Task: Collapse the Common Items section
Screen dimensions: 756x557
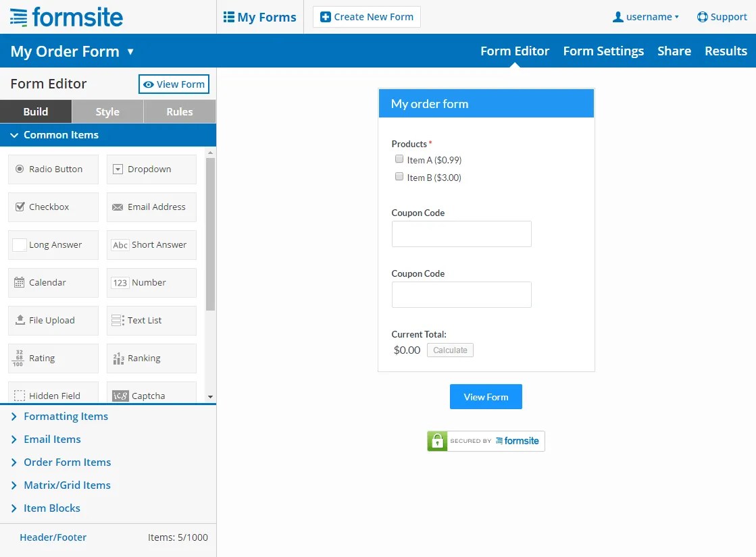Action: coord(60,134)
